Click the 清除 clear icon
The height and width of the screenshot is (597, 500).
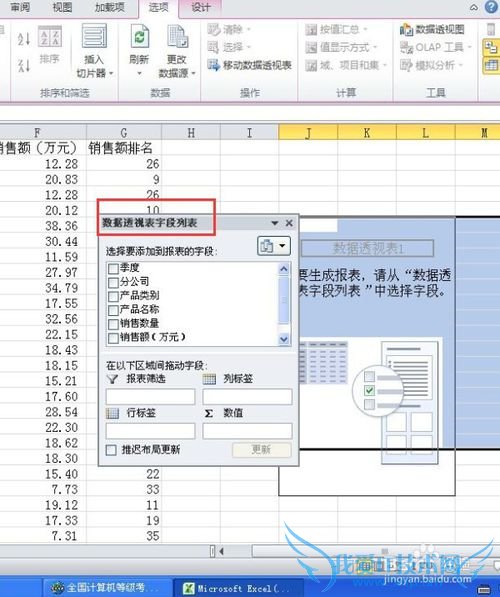click(x=214, y=29)
